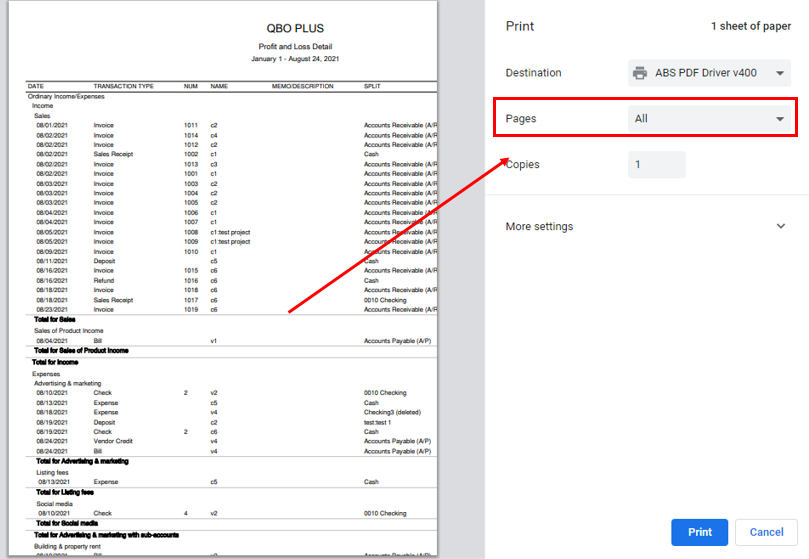Click the NAME column header
Screen dimensions: 809x559
[x=219, y=86]
